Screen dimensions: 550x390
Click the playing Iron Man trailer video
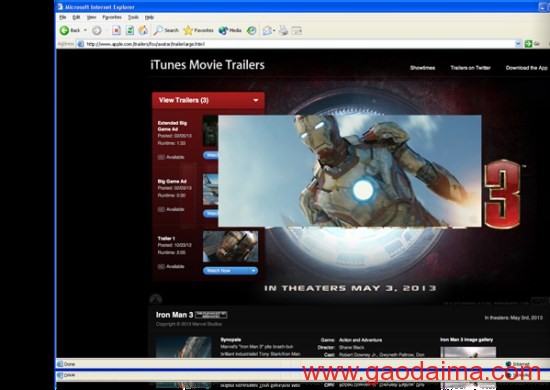[350, 171]
